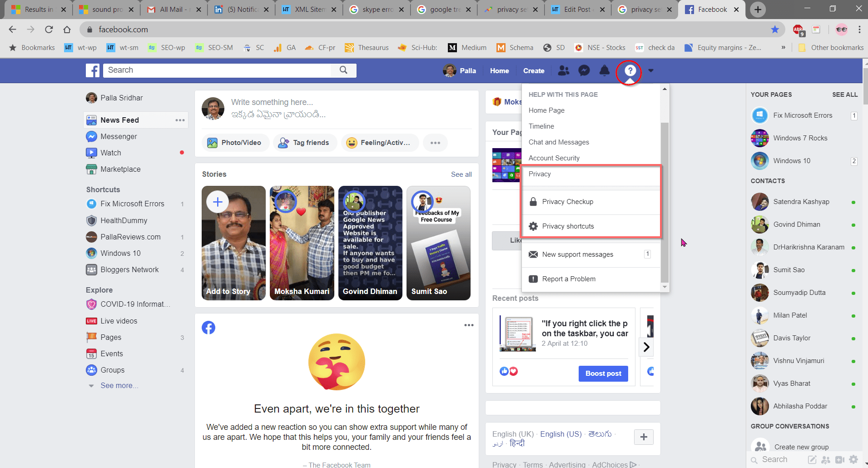Open Satendra Kashyap chat contact

803,202
